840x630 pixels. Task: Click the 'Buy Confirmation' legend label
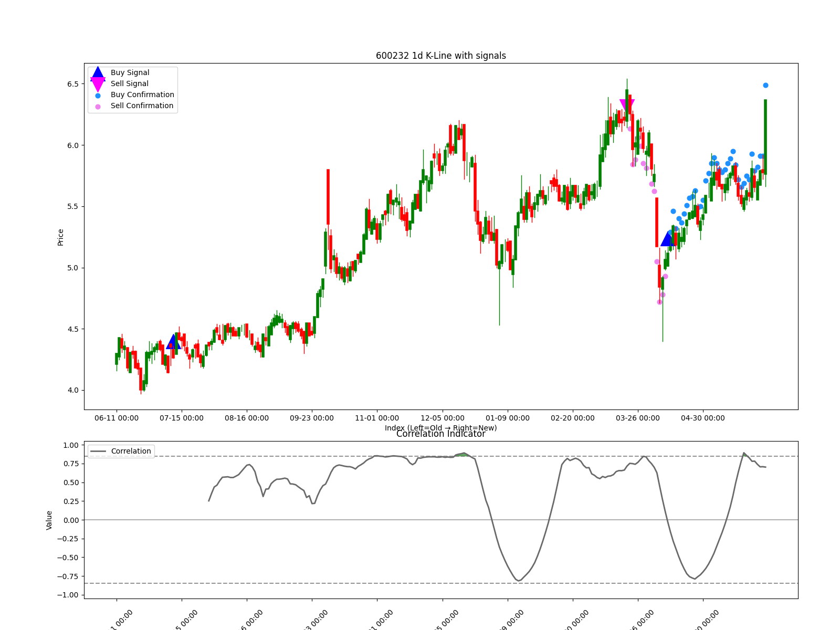click(142, 95)
